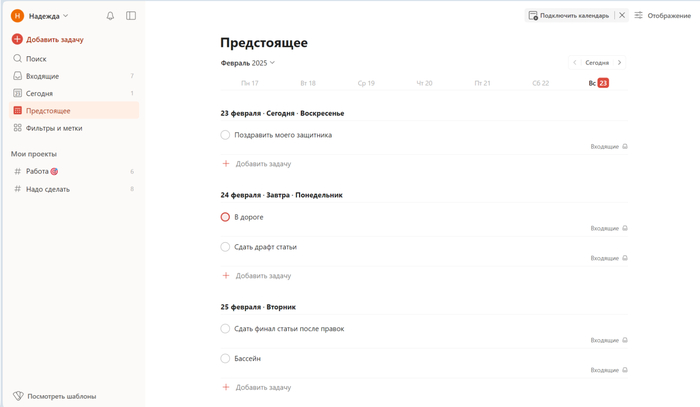Open Входящие inbox in sidebar
This screenshot has width=700, height=407.
pos(42,76)
